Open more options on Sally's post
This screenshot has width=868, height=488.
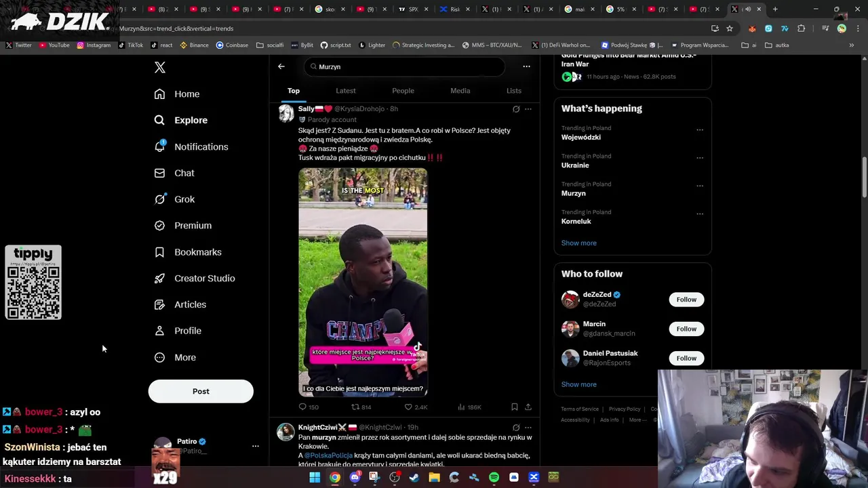[528, 108]
